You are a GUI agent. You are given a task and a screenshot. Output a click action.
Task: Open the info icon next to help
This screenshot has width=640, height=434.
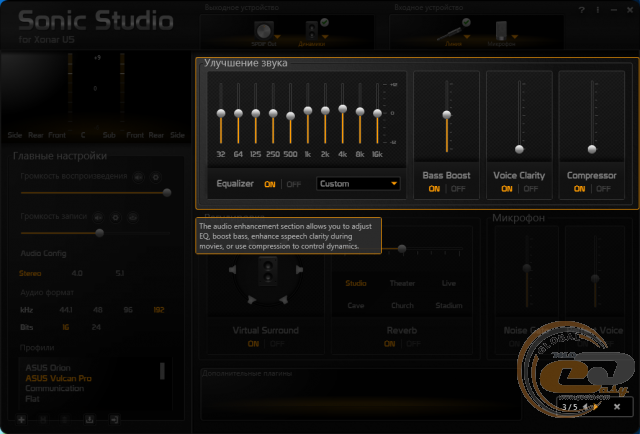[x=598, y=10]
